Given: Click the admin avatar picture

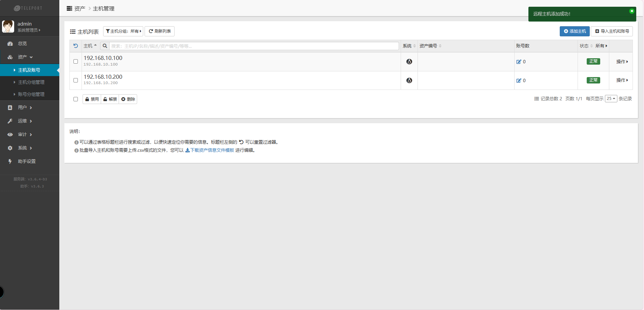Looking at the screenshot, I should click(x=8, y=27).
